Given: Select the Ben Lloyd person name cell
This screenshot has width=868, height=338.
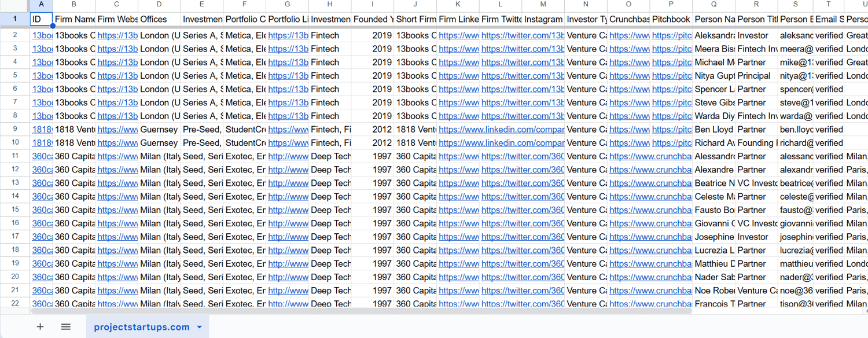Looking at the screenshot, I should (x=713, y=130).
